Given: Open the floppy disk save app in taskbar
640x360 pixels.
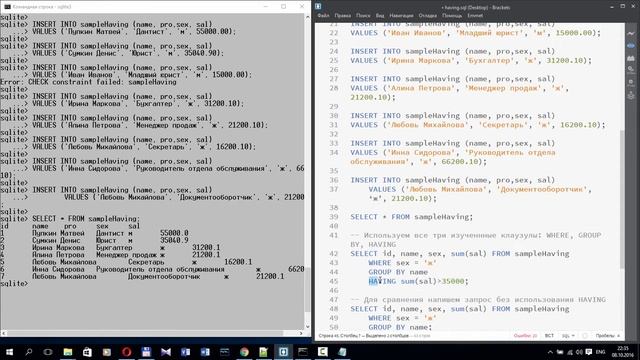Looking at the screenshot, I should click(x=146, y=351).
